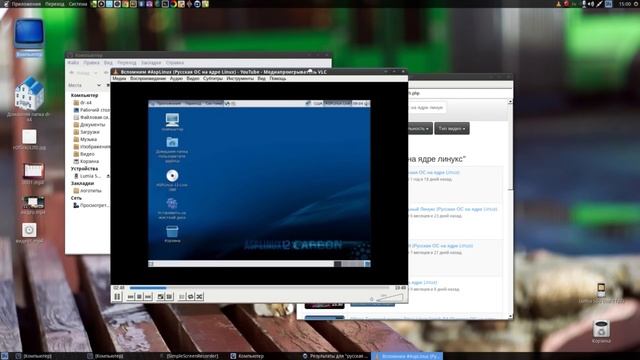Screen dimensions: 640x360
Task: Open Система menu in top panel
Action: point(78,4)
